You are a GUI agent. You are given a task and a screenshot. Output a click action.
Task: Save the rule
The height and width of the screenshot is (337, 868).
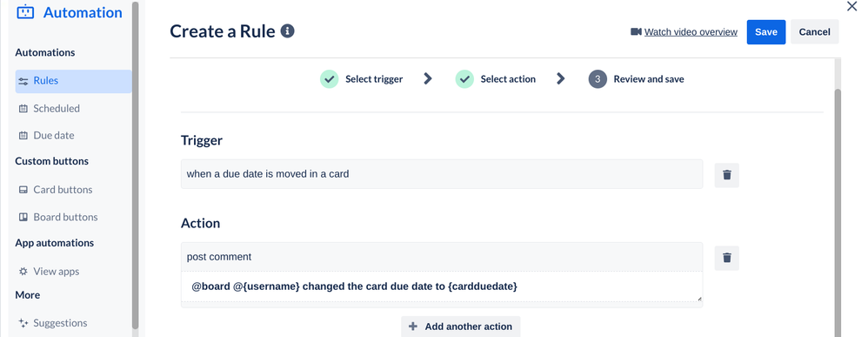(766, 32)
